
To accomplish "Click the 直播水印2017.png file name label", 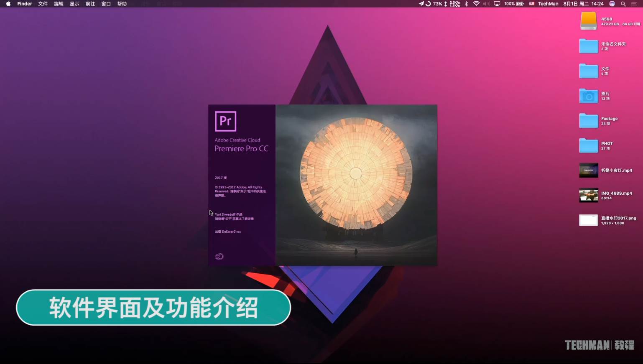I will pos(619,218).
